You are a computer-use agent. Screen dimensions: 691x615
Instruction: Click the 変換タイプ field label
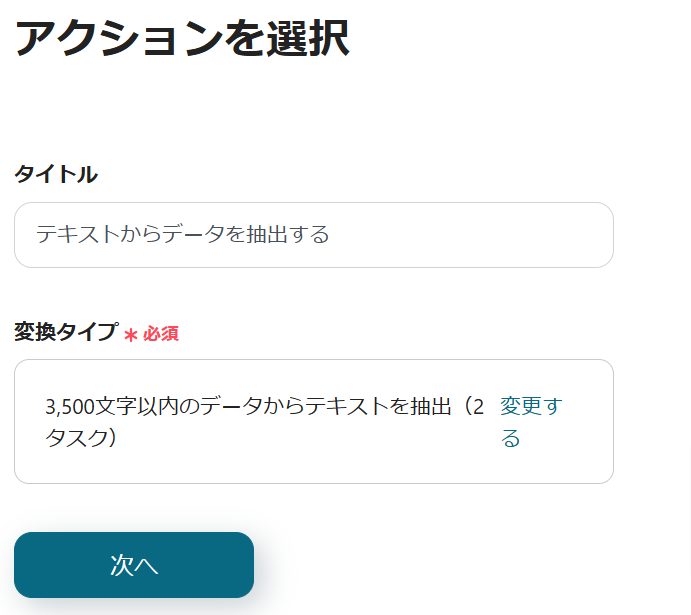pos(66,333)
